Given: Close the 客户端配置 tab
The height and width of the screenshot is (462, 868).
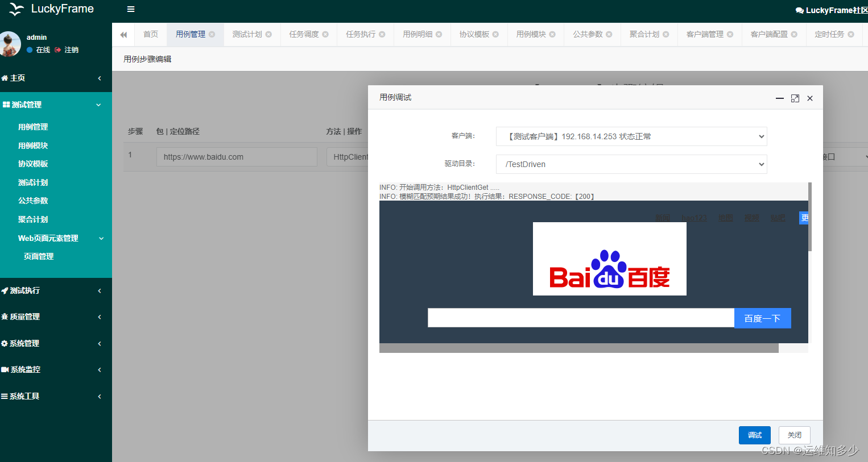Looking at the screenshot, I should point(794,34).
